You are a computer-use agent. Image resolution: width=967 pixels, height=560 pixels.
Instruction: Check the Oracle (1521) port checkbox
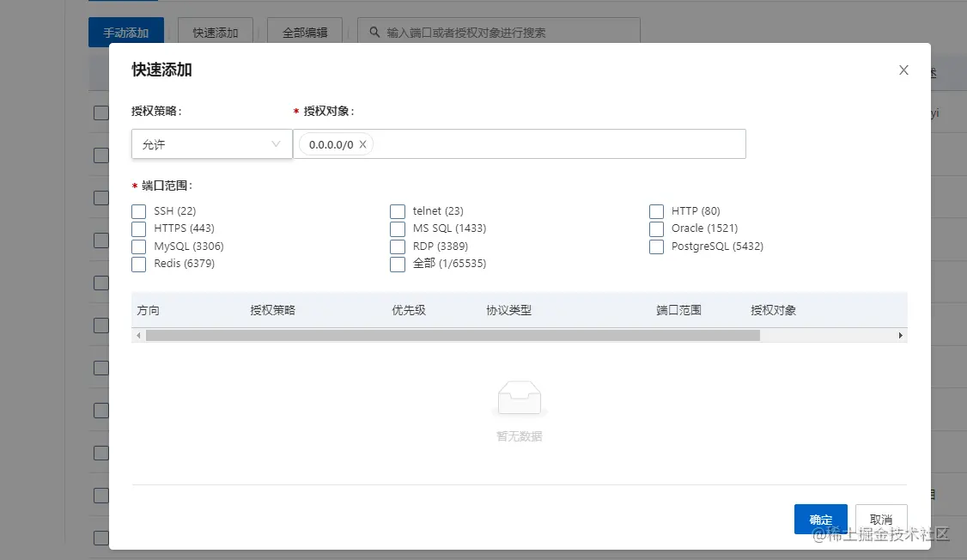coord(656,228)
